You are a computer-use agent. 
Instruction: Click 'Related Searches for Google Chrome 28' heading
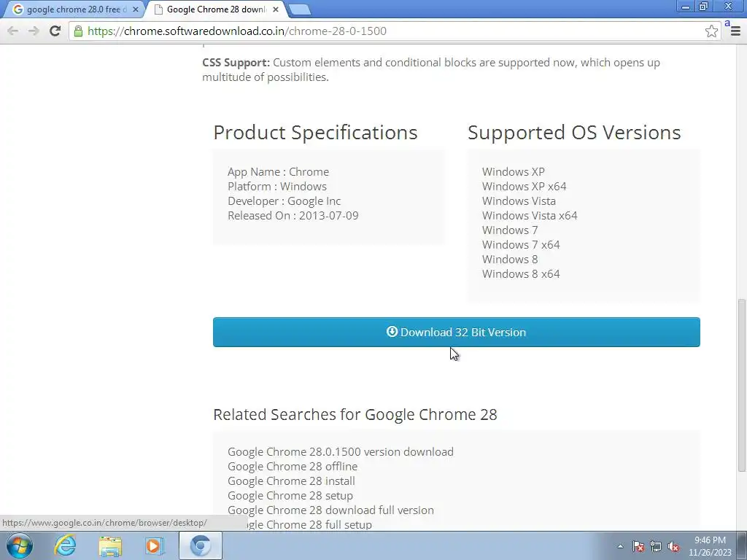355,414
